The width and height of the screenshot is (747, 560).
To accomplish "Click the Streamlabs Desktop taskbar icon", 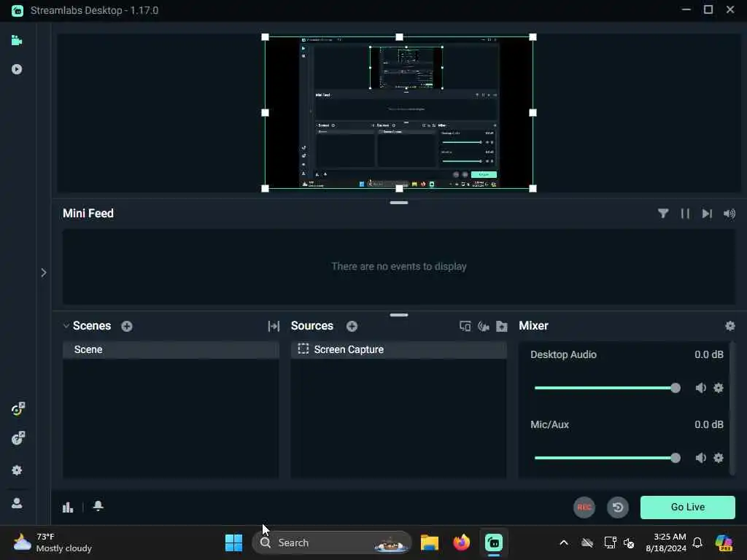I will pos(494,542).
